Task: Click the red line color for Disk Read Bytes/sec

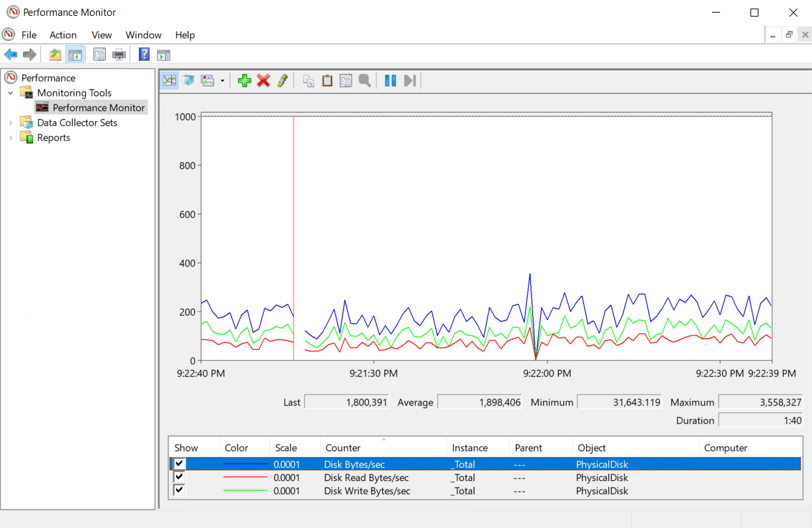Action: [245, 478]
